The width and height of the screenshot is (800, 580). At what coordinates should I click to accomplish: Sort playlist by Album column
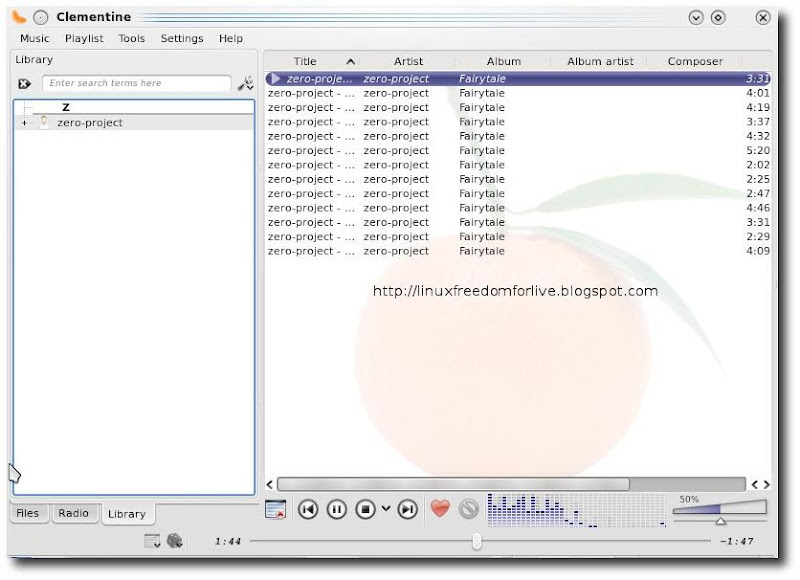coord(504,61)
